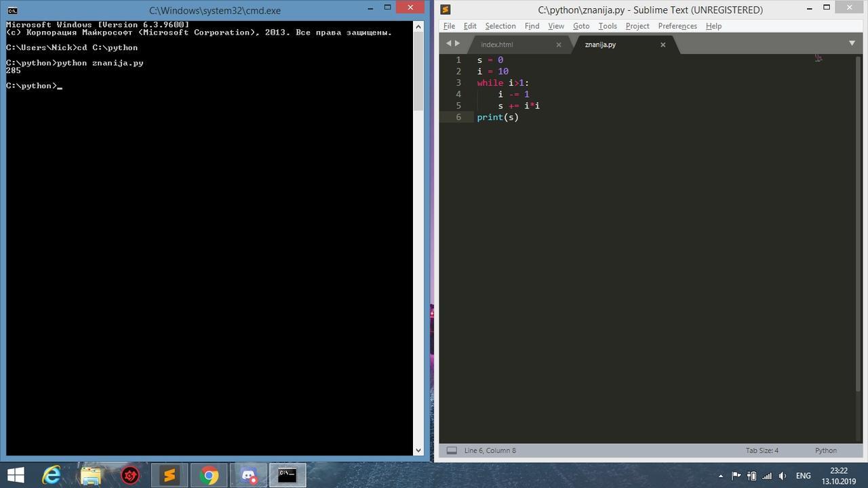Screen dimensions: 868x488
Task: Open the View menu
Action: point(556,26)
